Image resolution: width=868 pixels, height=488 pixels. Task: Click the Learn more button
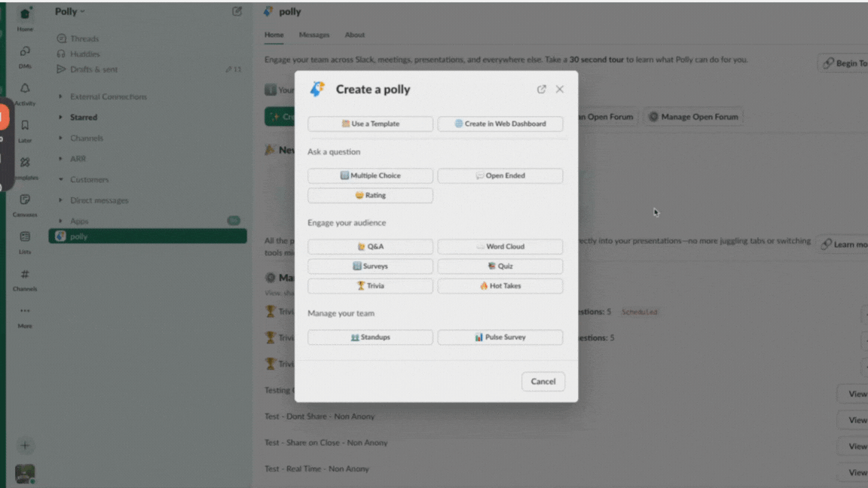click(843, 244)
